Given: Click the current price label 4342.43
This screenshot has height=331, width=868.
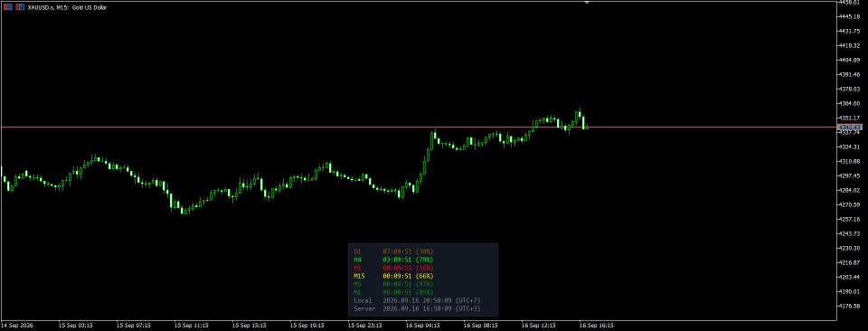Looking at the screenshot, I should 850,128.
